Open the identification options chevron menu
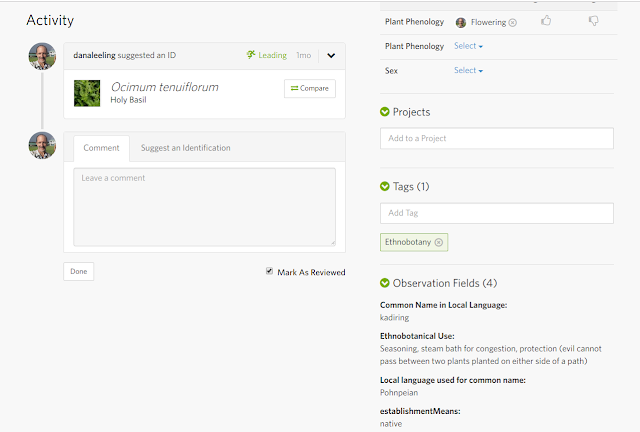Screen dimensions: 640x432 331,55
